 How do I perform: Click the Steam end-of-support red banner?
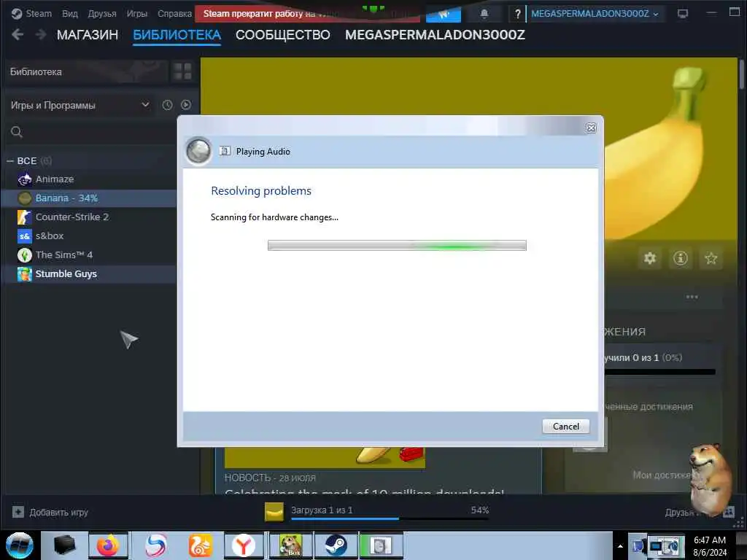click(x=309, y=14)
